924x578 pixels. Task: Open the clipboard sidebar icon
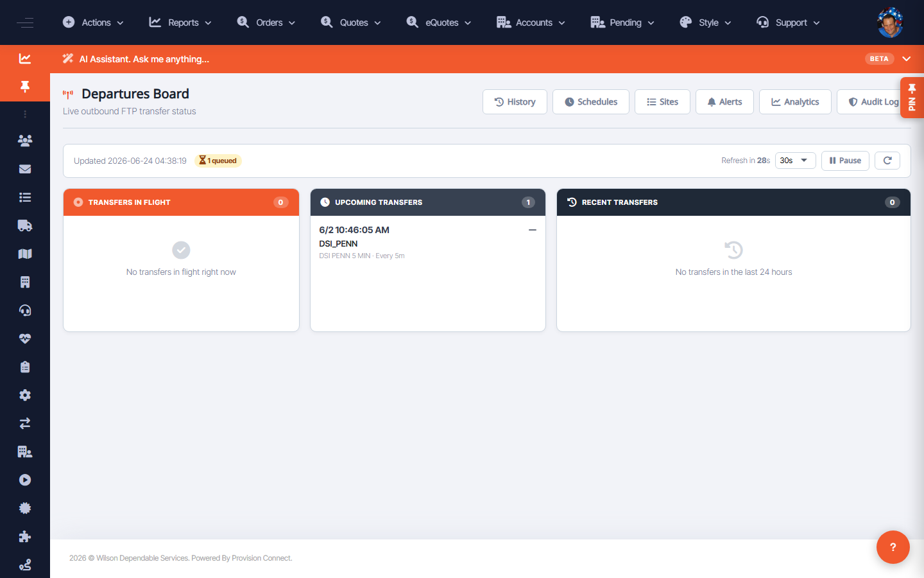click(x=25, y=367)
